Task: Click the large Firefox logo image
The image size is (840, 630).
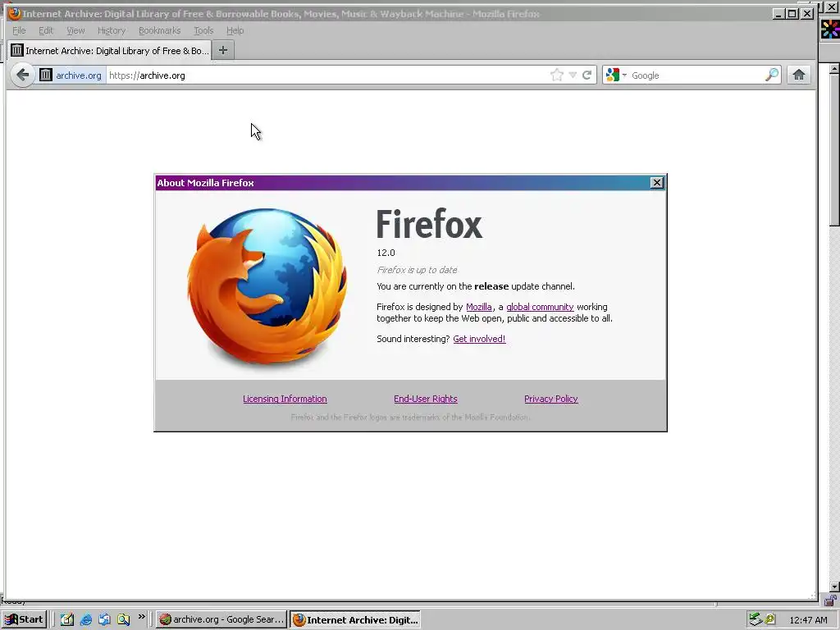Action: tap(267, 286)
